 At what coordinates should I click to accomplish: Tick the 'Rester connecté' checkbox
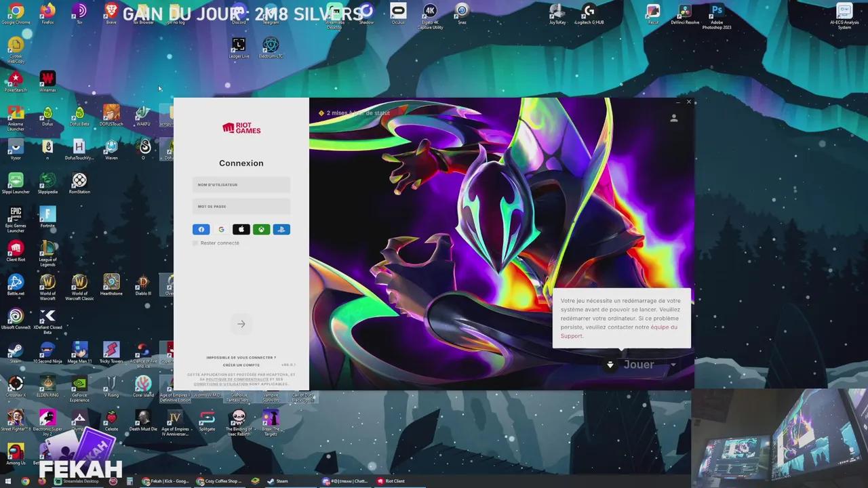click(x=195, y=243)
